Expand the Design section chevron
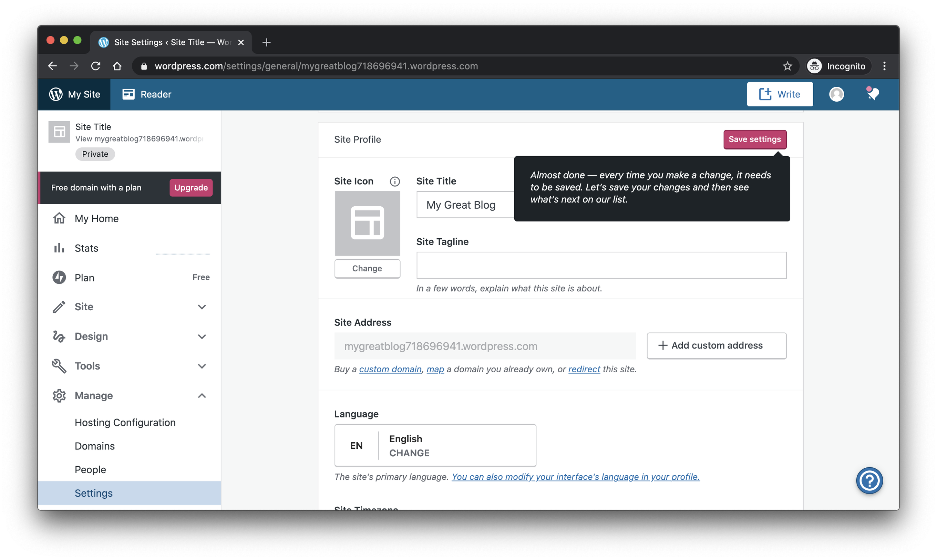This screenshot has height=560, width=937. pyautogui.click(x=202, y=336)
